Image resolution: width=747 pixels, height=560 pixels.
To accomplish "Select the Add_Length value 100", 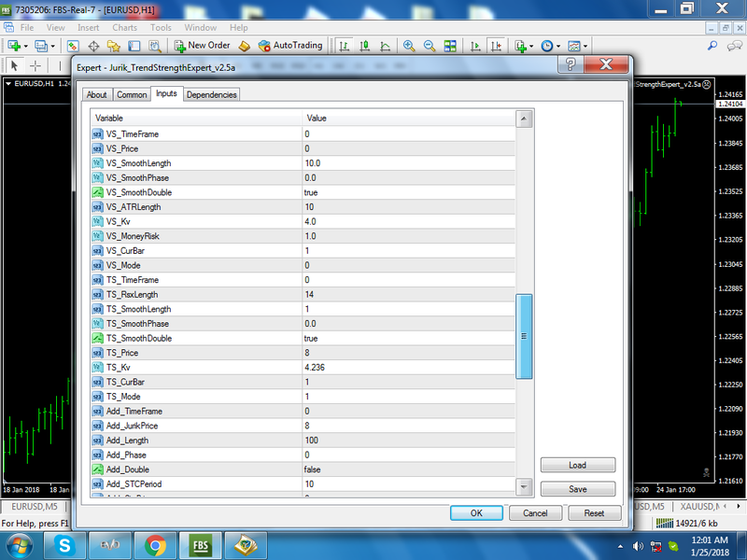I will pos(409,440).
